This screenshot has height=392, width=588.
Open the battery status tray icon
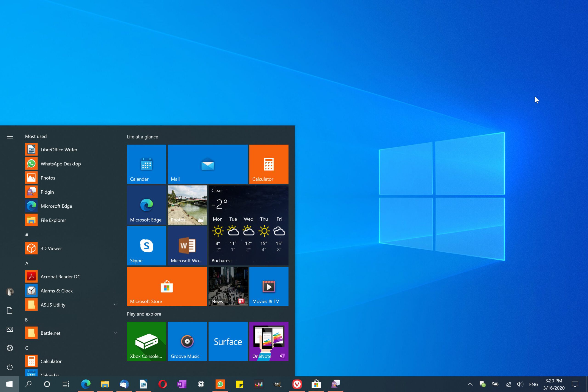[x=495, y=384]
